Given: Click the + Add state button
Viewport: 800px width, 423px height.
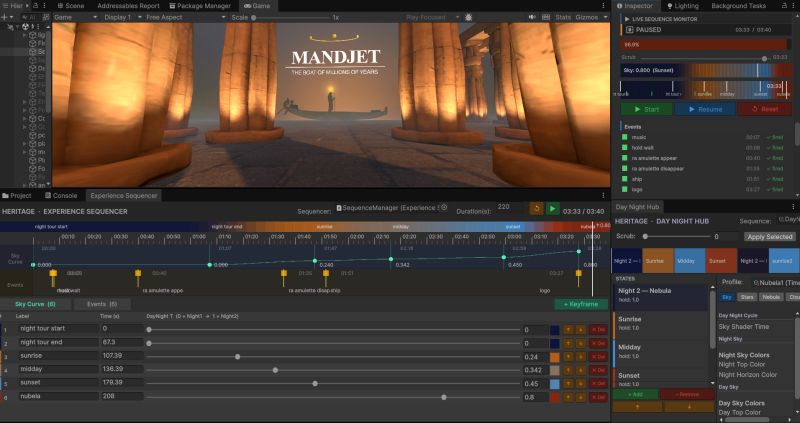Looking at the screenshot, I should tap(635, 394).
